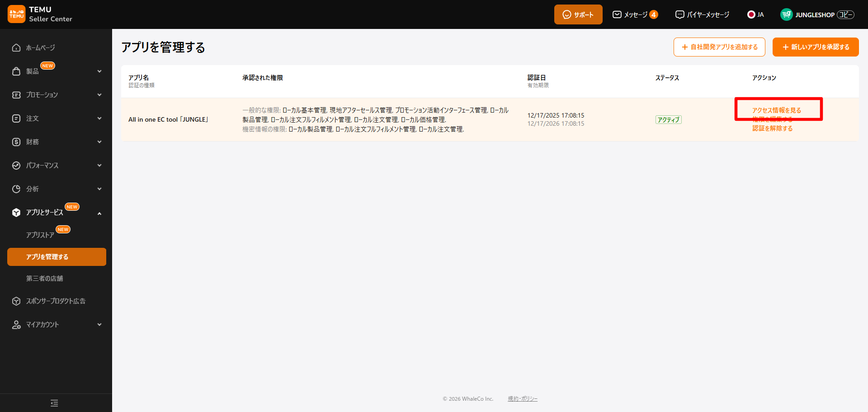Click 新しいアプリを承認する button

[x=815, y=47]
